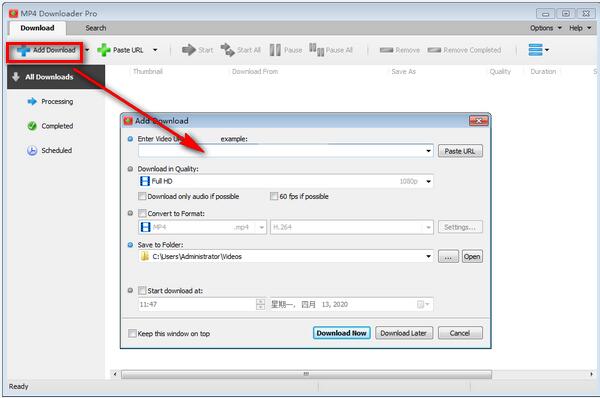600x398 pixels.
Task: Tick the Convert to Format checkbox
Action: pyautogui.click(x=142, y=213)
